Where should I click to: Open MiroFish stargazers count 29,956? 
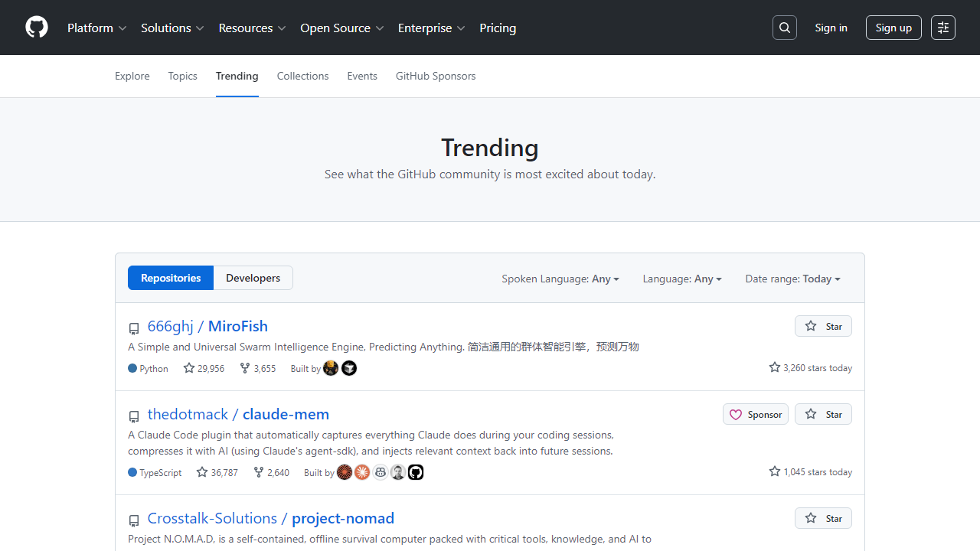(204, 368)
